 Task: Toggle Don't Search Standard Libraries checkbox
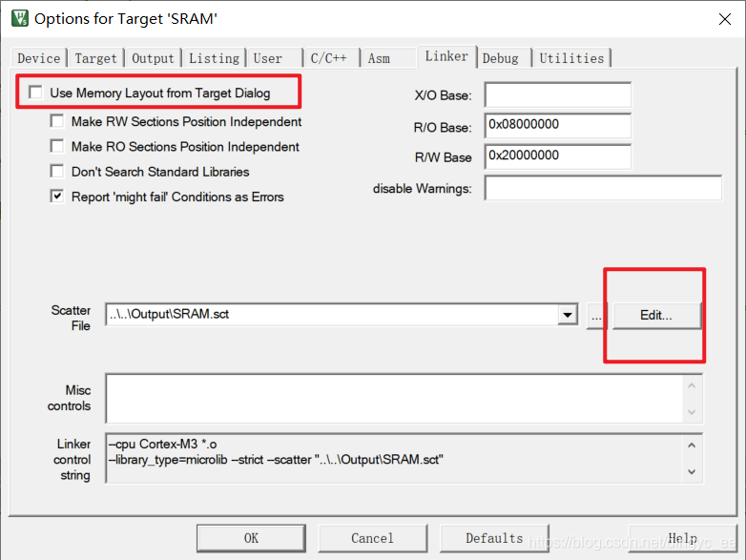(x=57, y=171)
